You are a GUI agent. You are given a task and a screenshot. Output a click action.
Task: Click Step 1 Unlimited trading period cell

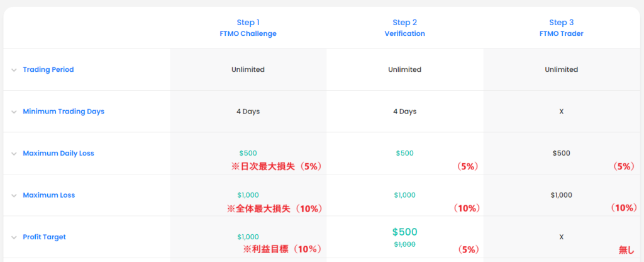coord(248,69)
